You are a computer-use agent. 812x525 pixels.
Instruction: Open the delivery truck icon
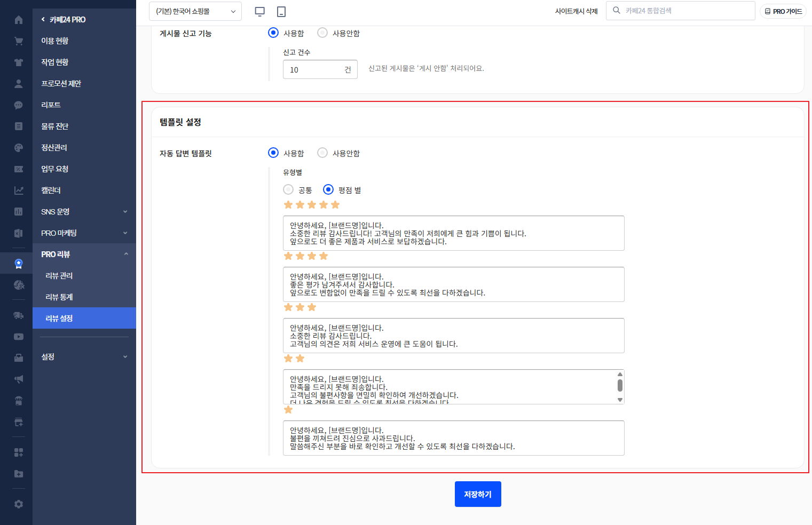(x=19, y=315)
